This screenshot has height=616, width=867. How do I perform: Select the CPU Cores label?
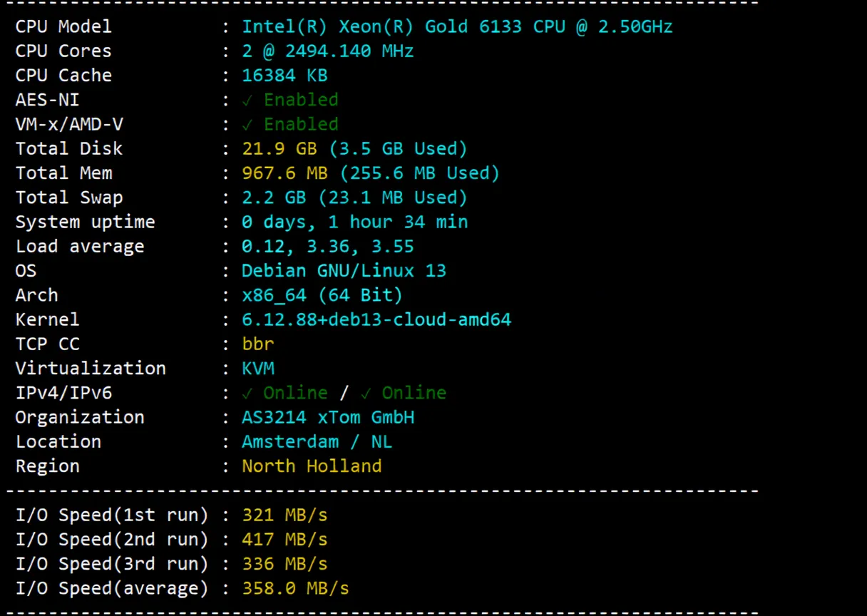63,51
